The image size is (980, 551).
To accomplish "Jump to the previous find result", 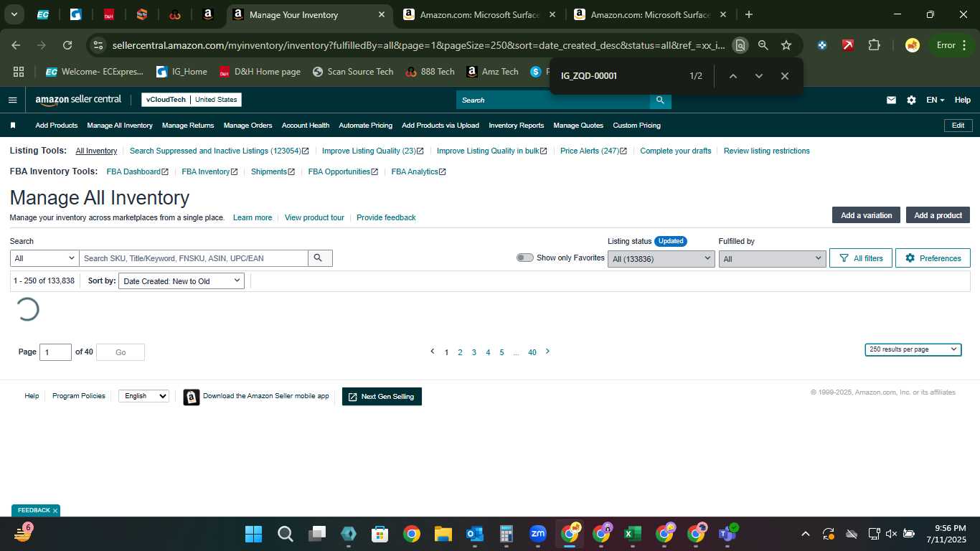I will click(x=733, y=76).
